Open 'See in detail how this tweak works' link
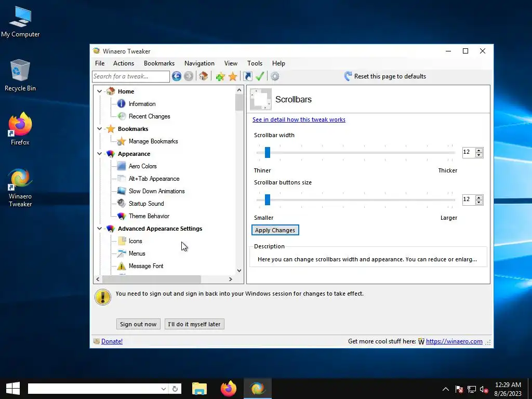The image size is (532, 399). coord(299,119)
